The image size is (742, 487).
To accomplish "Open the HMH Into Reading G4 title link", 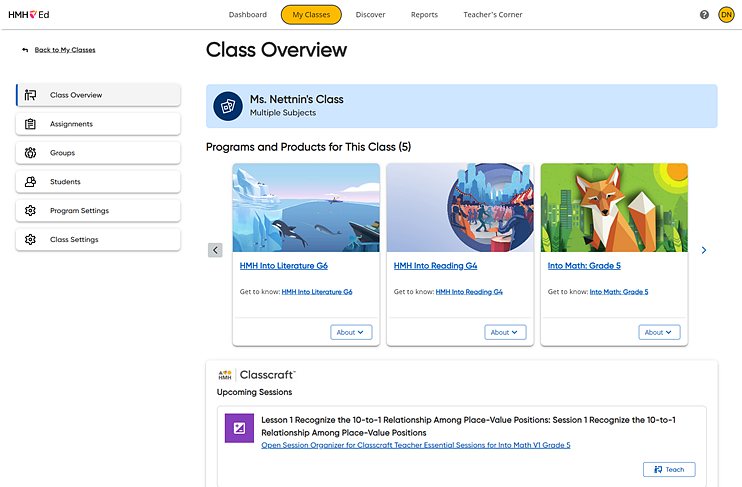I will click(435, 266).
